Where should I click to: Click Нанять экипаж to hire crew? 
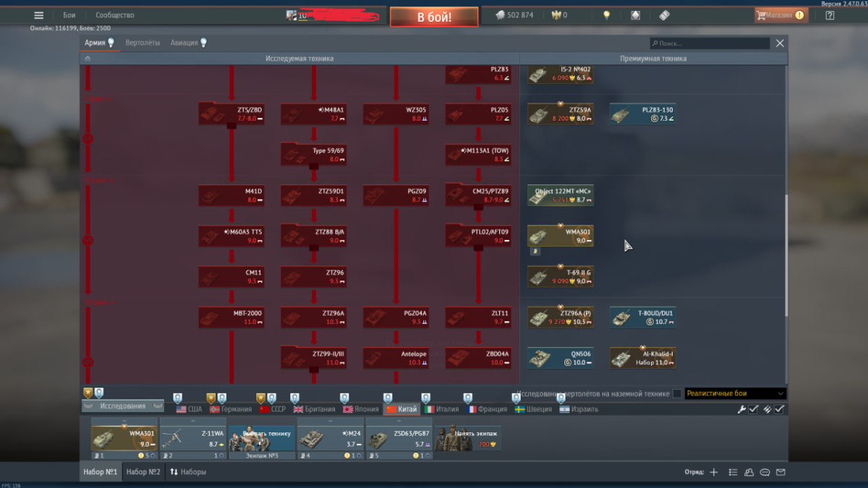[x=467, y=438]
